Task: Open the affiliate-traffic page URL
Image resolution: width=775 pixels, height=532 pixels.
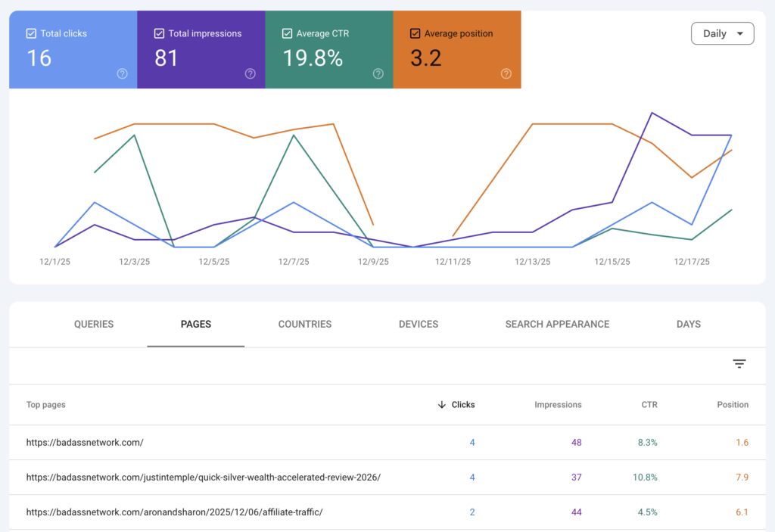Action: pyautogui.click(x=175, y=512)
